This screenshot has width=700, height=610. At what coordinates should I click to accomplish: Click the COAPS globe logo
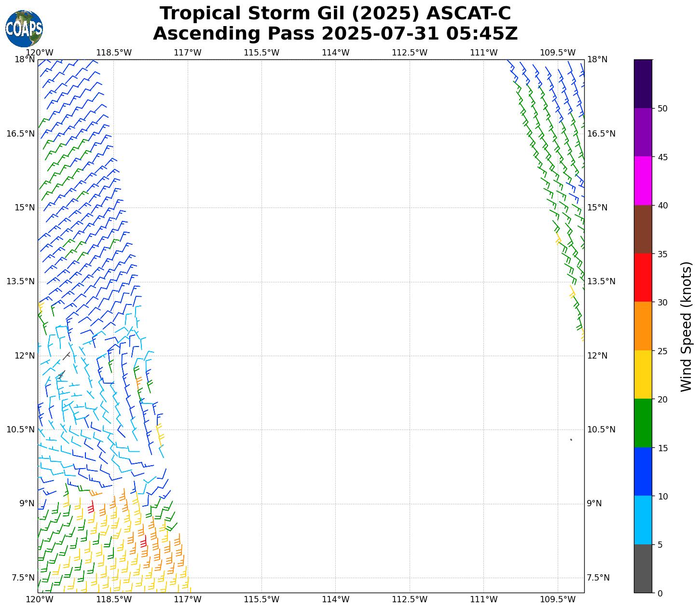coord(24,29)
